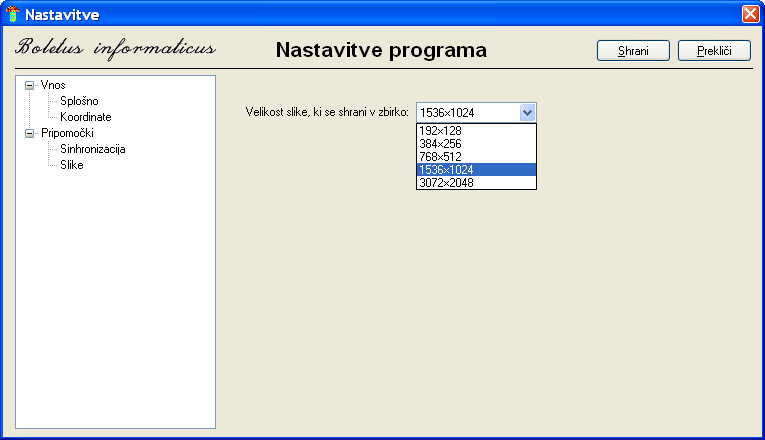Choose 192×128 from the size list
The image size is (765, 440).
point(440,131)
